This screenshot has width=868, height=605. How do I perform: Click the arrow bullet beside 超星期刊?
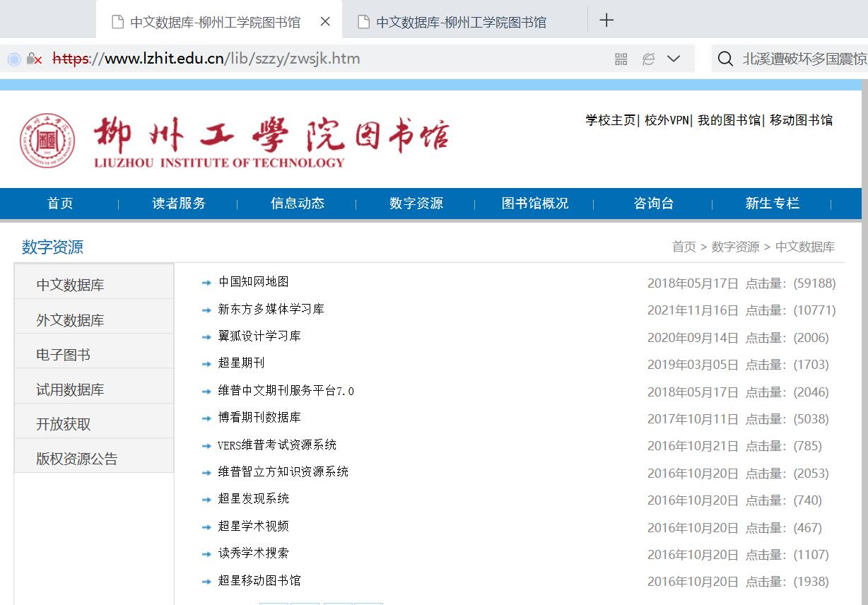tap(206, 364)
